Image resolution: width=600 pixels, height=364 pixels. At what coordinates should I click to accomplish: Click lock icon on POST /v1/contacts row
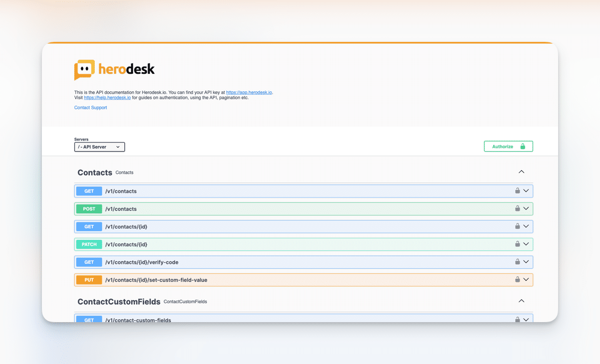517,208
